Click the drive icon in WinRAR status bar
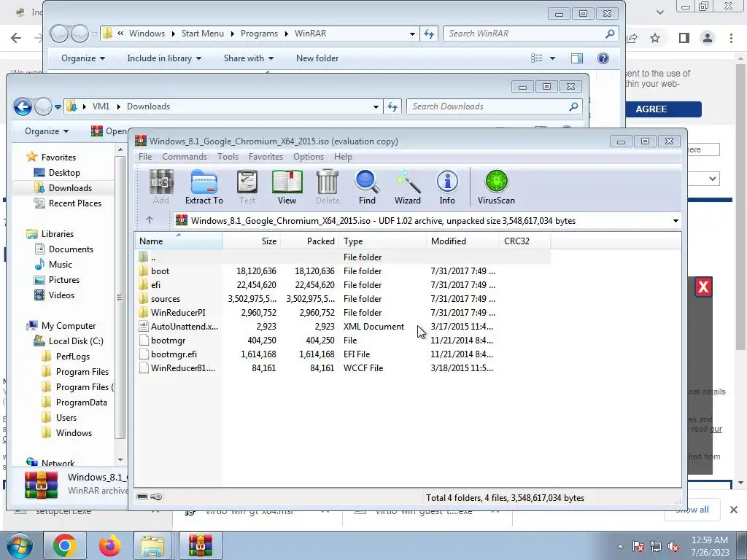The width and height of the screenshot is (747, 560). tap(142, 497)
